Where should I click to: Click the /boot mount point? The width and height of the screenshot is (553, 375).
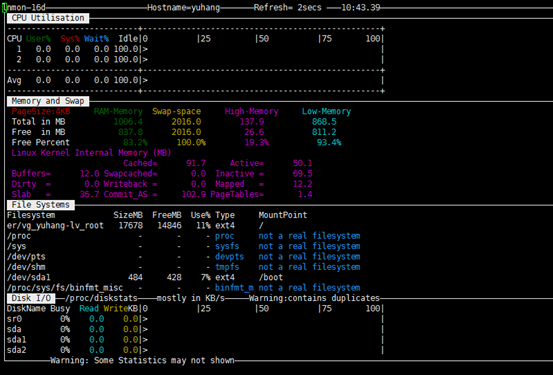[271, 278]
